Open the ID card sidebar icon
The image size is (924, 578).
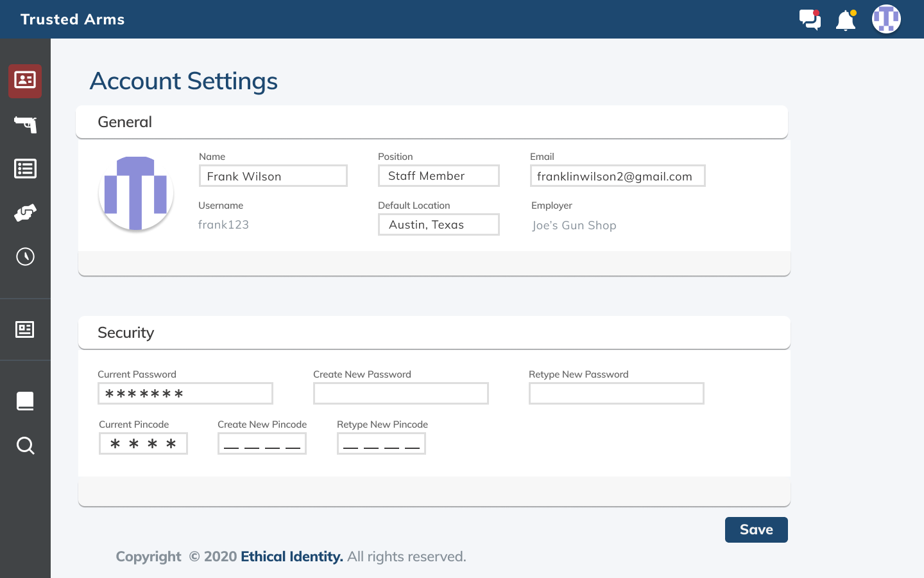[25, 81]
